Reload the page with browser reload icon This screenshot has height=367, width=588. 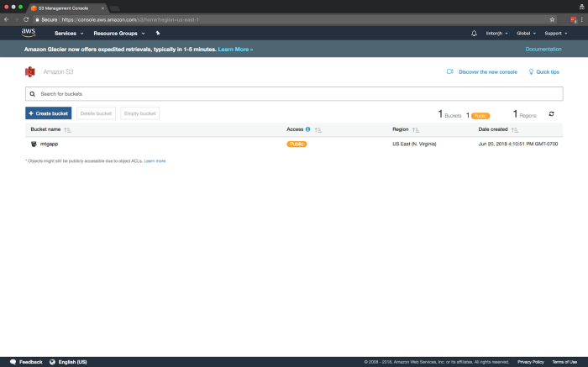tap(26, 19)
